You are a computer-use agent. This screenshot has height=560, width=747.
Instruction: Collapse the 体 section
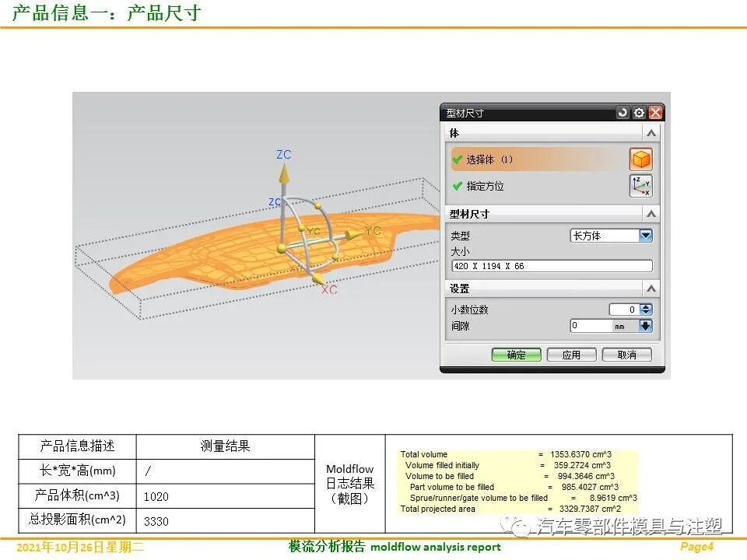(651, 132)
